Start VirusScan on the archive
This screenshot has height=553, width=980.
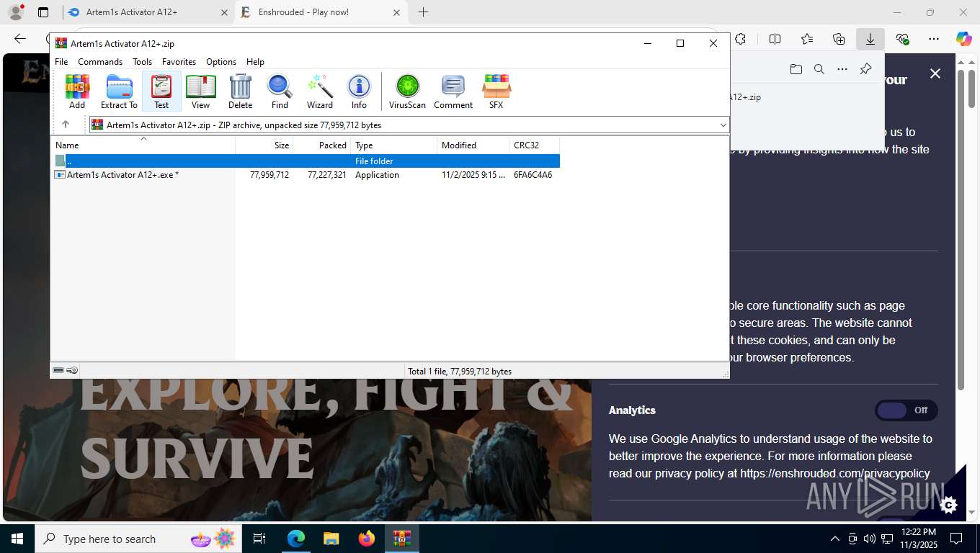[x=407, y=91]
